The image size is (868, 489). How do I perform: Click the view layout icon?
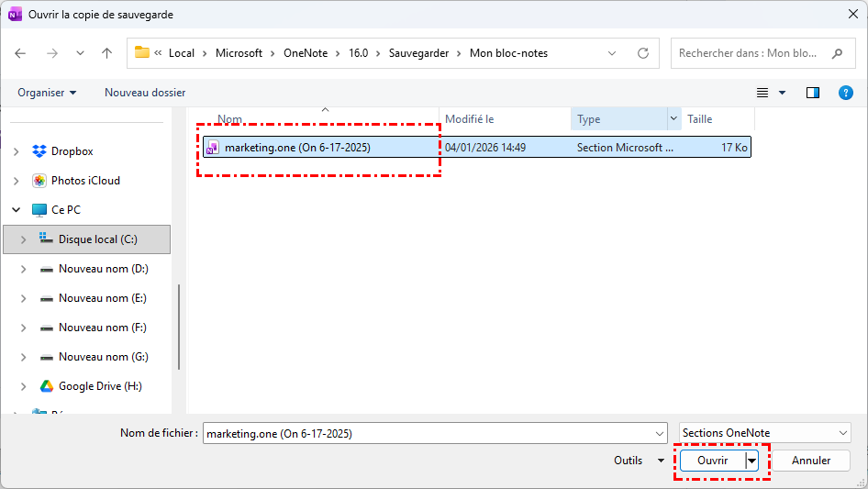coord(762,93)
